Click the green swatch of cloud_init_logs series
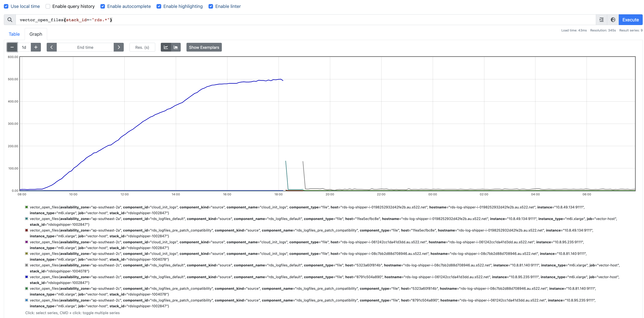 pos(26,207)
